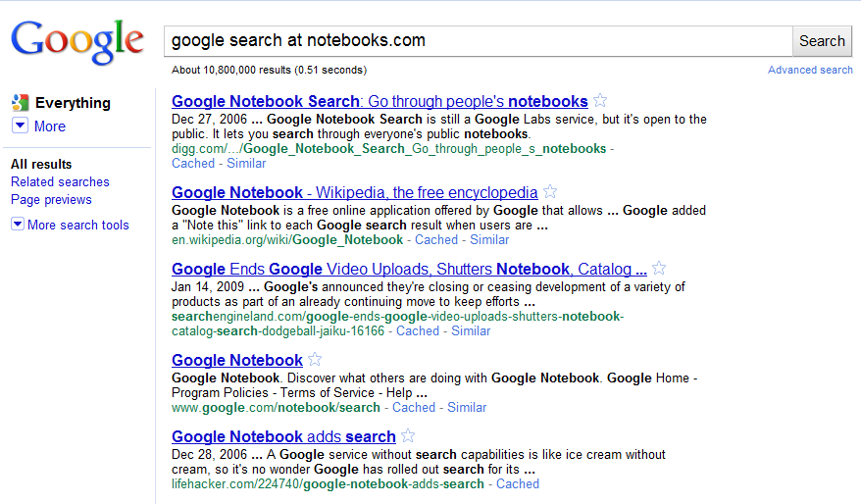Open Advanced search link
The image size is (861, 504).
(x=810, y=70)
